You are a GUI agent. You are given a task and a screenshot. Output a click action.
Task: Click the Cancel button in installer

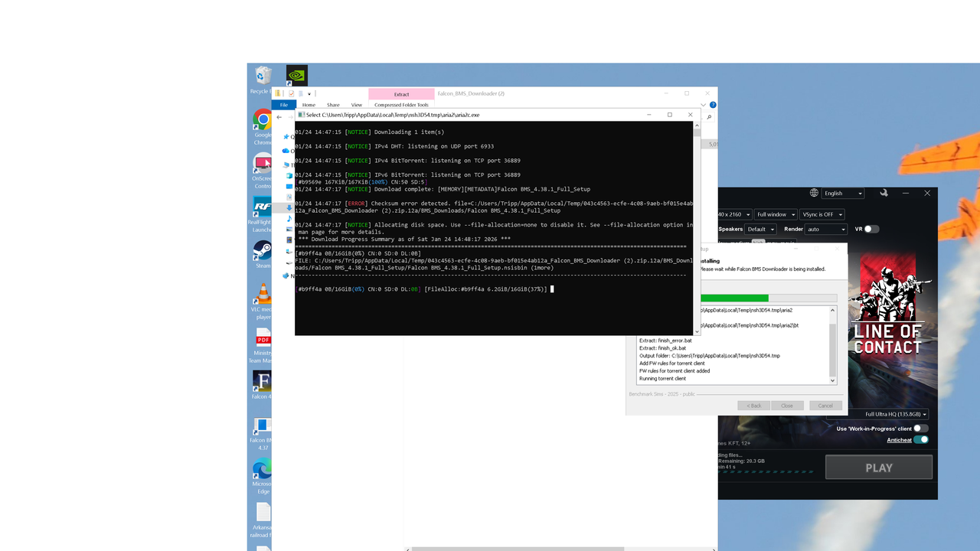point(825,406)
